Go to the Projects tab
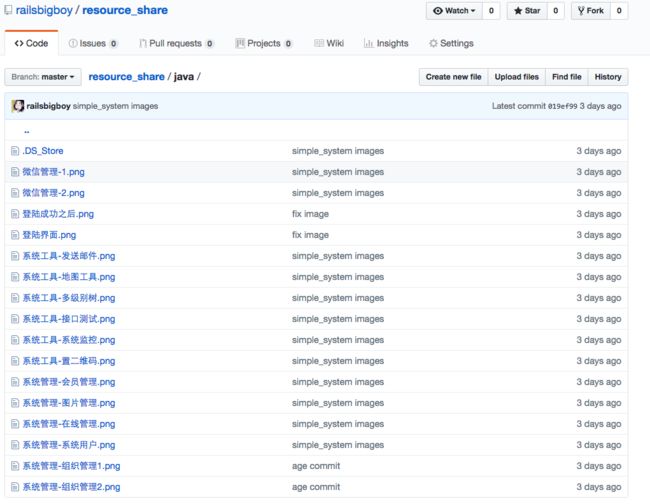 tap(264, 43)
